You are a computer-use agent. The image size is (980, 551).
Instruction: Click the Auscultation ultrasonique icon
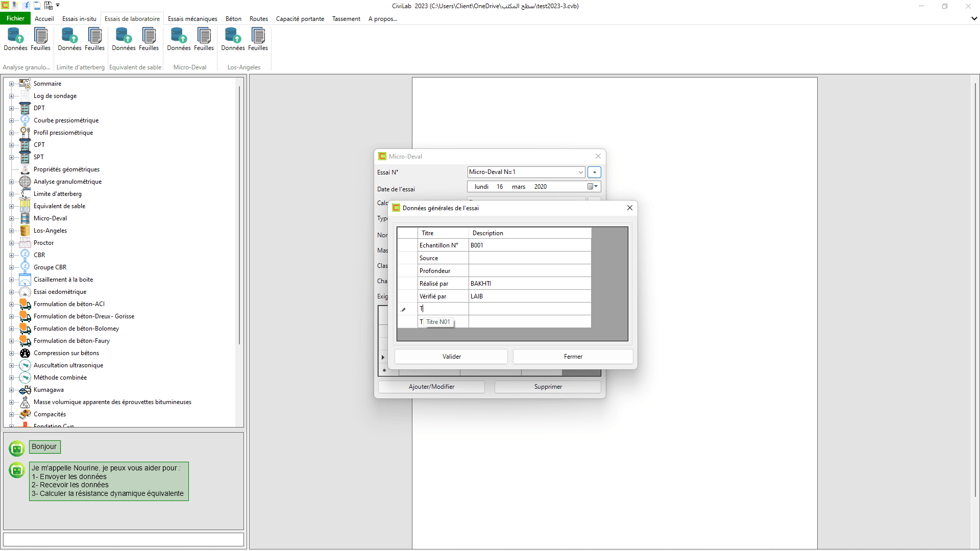[x=25, y=365]
